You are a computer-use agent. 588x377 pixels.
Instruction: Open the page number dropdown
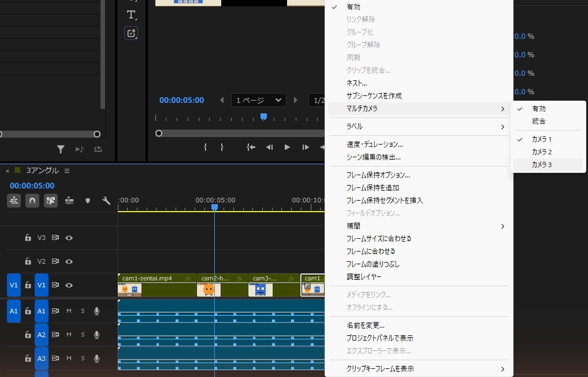click(259, 100)
